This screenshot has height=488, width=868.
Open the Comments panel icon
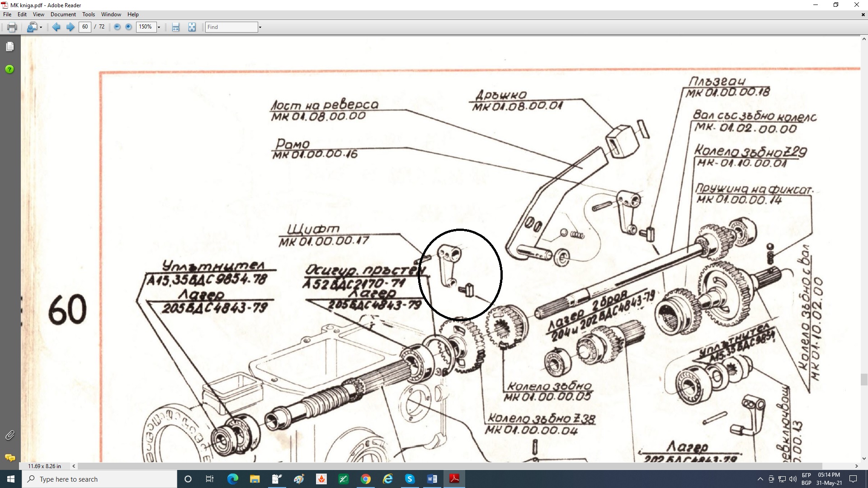(10, 457)
